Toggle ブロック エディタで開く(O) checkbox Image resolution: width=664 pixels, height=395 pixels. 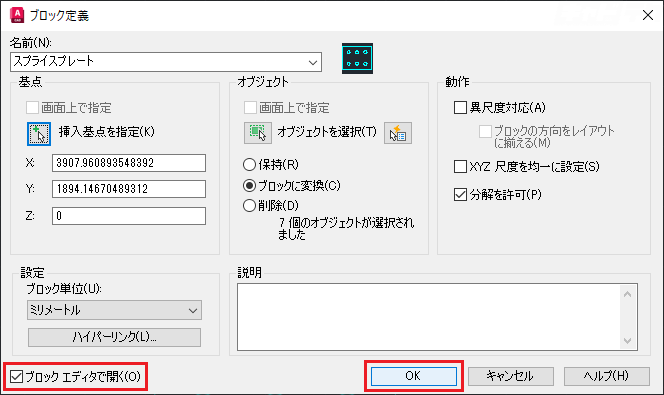(17, 376)
